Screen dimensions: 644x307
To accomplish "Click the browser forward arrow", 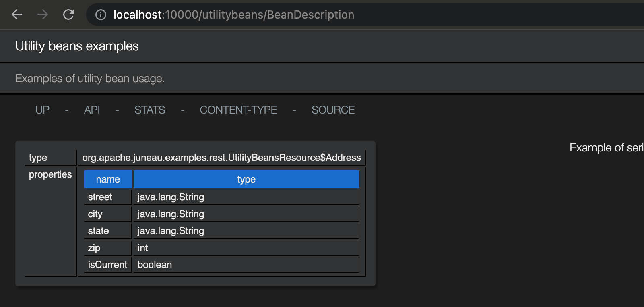I will [x=43, y=15].
